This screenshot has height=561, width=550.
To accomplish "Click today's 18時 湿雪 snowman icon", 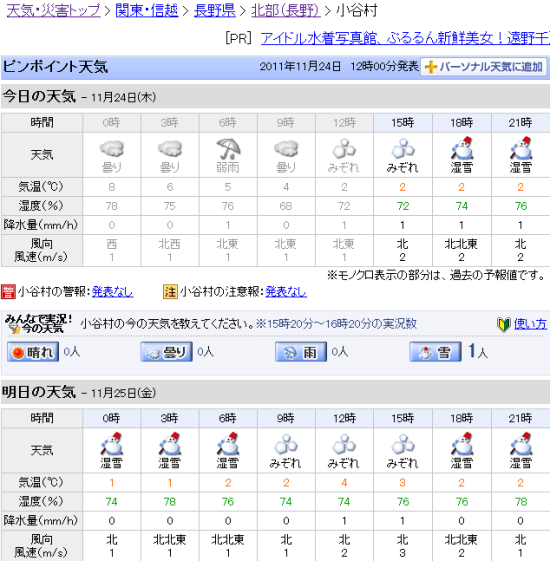I will pos(462,148).
